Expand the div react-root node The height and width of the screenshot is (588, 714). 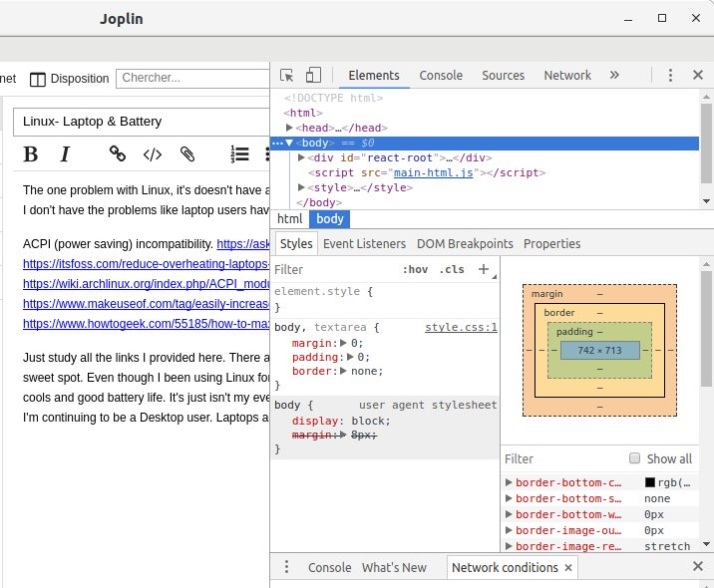tap(301, 157)
